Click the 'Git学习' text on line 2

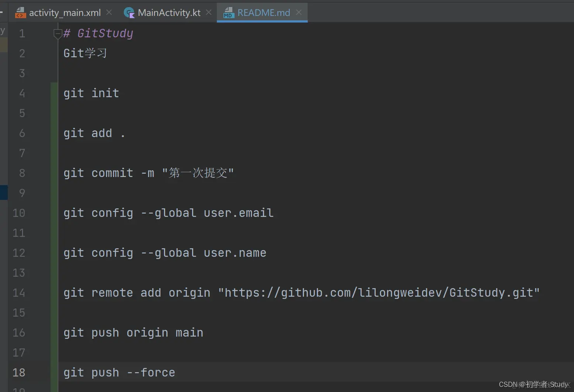tap(85, 53)
